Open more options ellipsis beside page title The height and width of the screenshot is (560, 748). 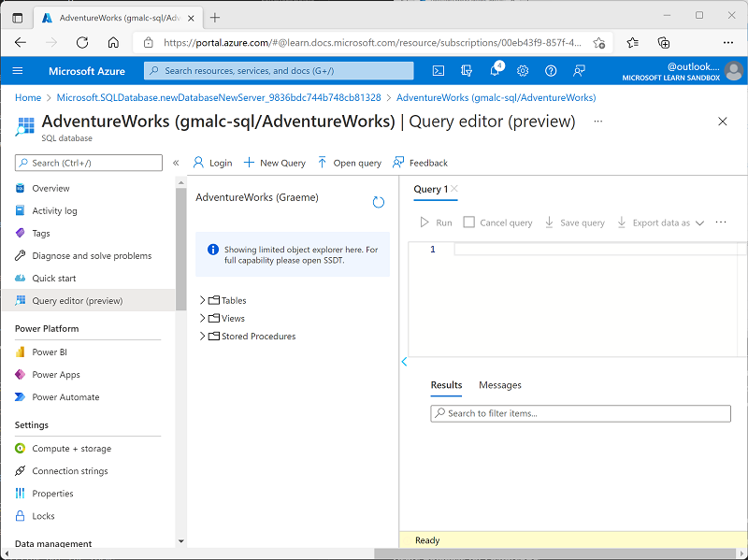(x=598, y=122)
